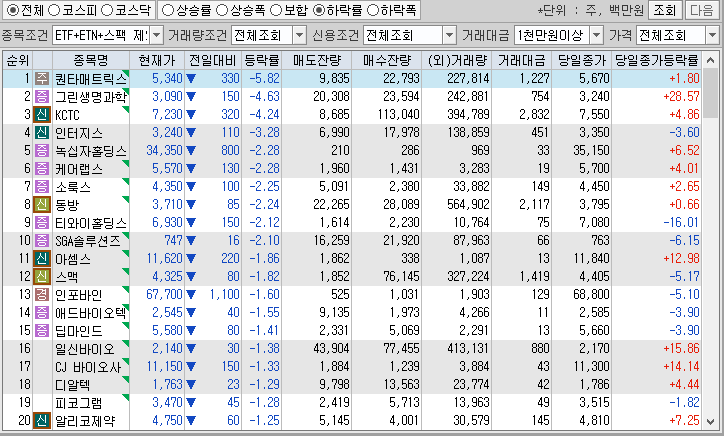Screen dimensions: 724x436
Task: Sort by 매도잔량 column header
Action: tap(316, 60)
